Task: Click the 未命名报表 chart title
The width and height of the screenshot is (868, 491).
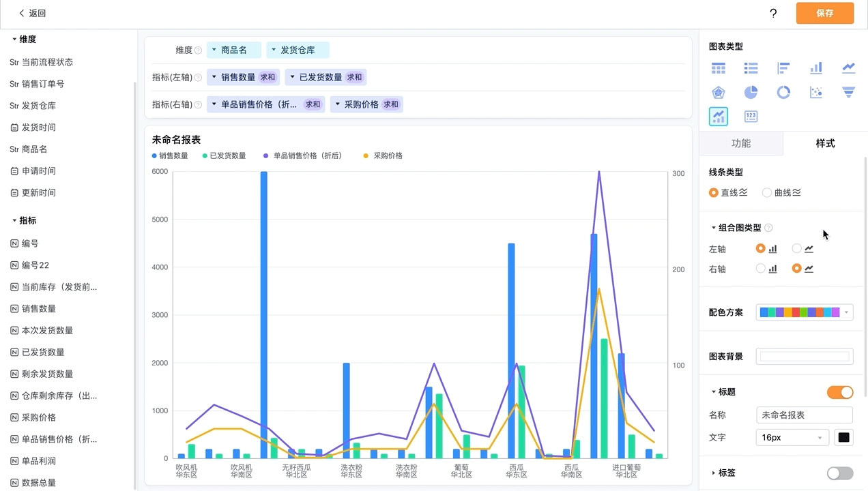Action: pos(176,140)
